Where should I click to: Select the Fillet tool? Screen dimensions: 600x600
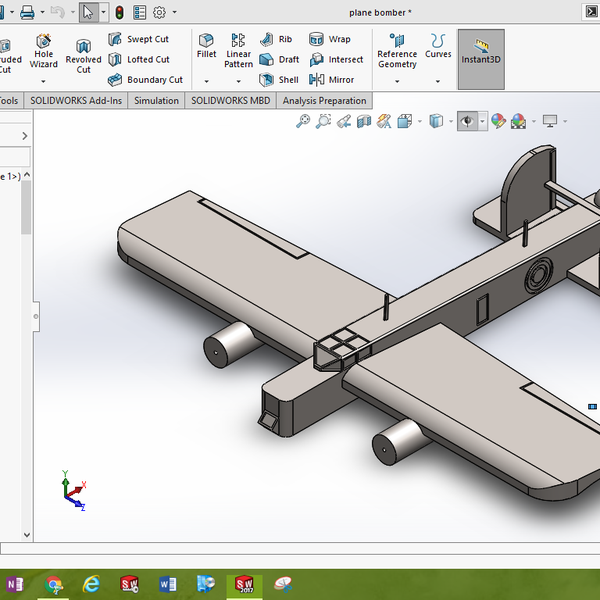tap(207, 47)
